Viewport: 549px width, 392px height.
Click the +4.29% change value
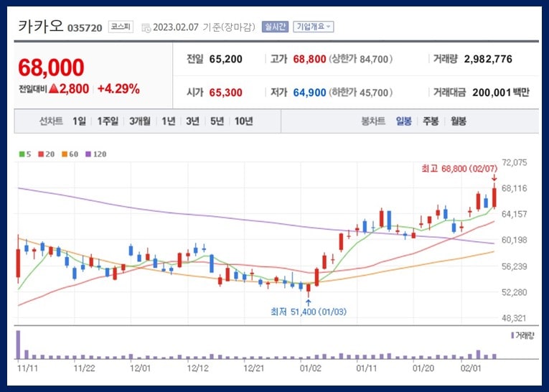click(118, 88)
